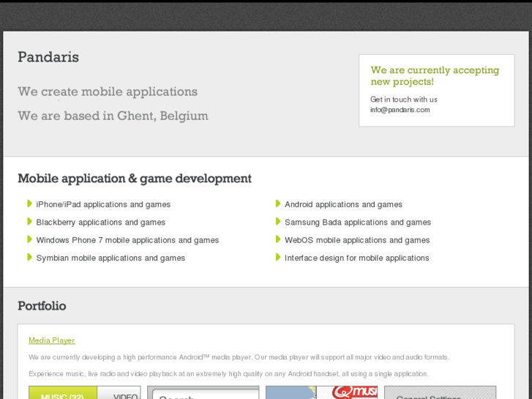The width and height of the screenshot is (532, 399).
Task: Click the green arrow beside Samsung Bada
Action: pos(278,222)
